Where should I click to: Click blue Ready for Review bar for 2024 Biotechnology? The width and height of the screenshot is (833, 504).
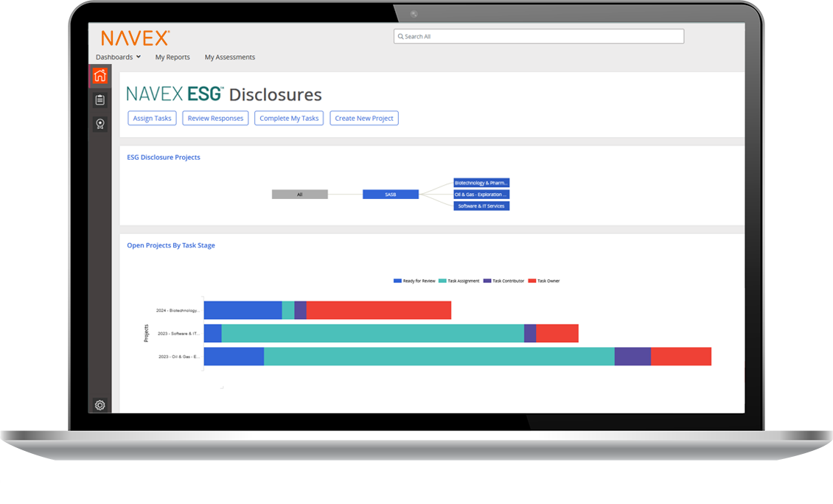click(x=243, y=310)
